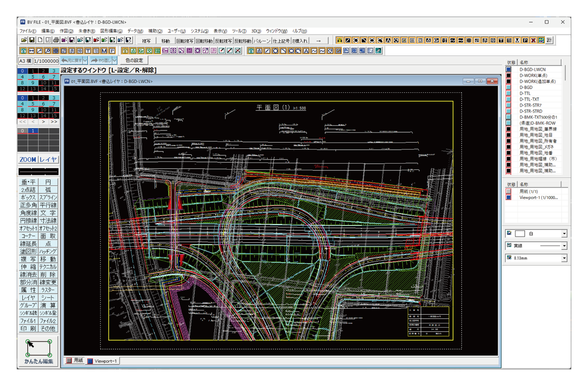This screenshot has height=386, width=588.
Task: Click the magnifier icon in second toolbar row
Action: [x=47, y=51]
